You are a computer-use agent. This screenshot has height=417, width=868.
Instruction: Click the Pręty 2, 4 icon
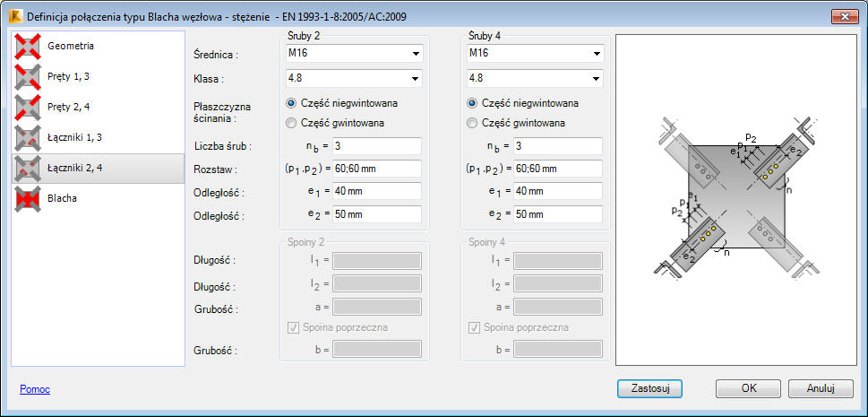(28, 107)
